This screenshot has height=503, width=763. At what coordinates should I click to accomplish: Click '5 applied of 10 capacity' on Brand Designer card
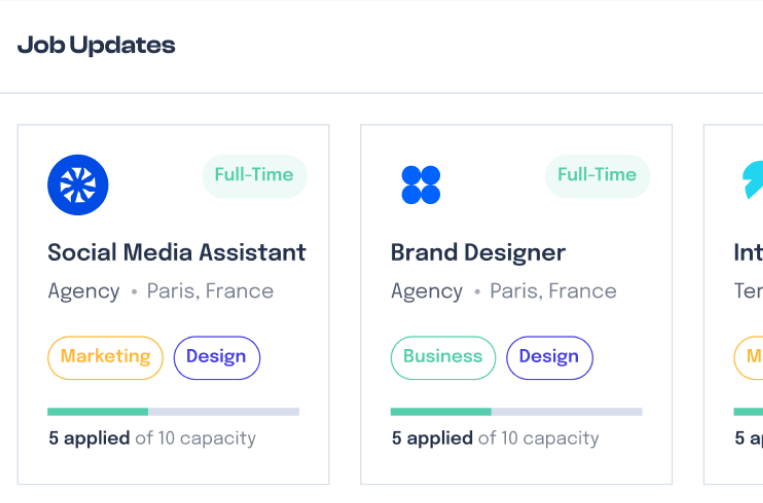coord(495,438)
